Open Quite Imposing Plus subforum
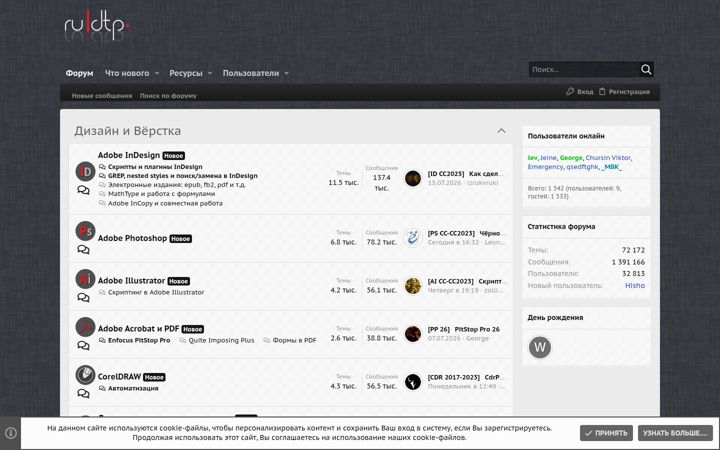Screen dimensions: 720x450 [x=221, y=340]
